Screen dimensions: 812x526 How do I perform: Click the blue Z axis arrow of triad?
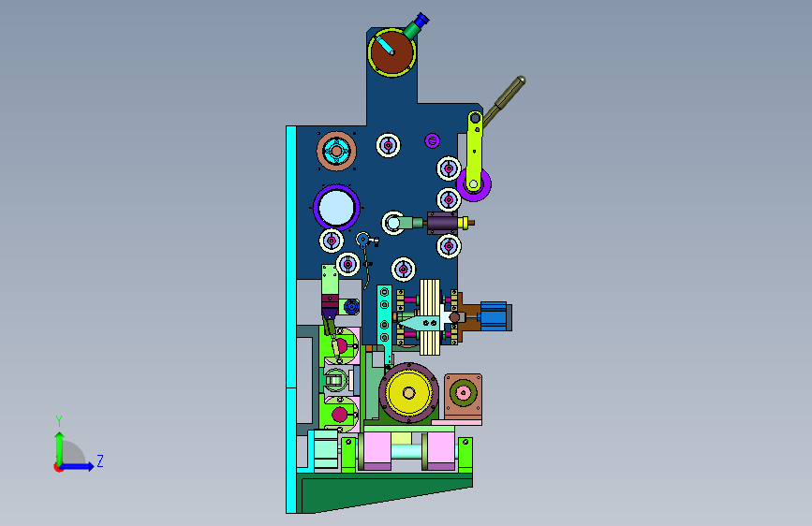click(x=78, y=466)
